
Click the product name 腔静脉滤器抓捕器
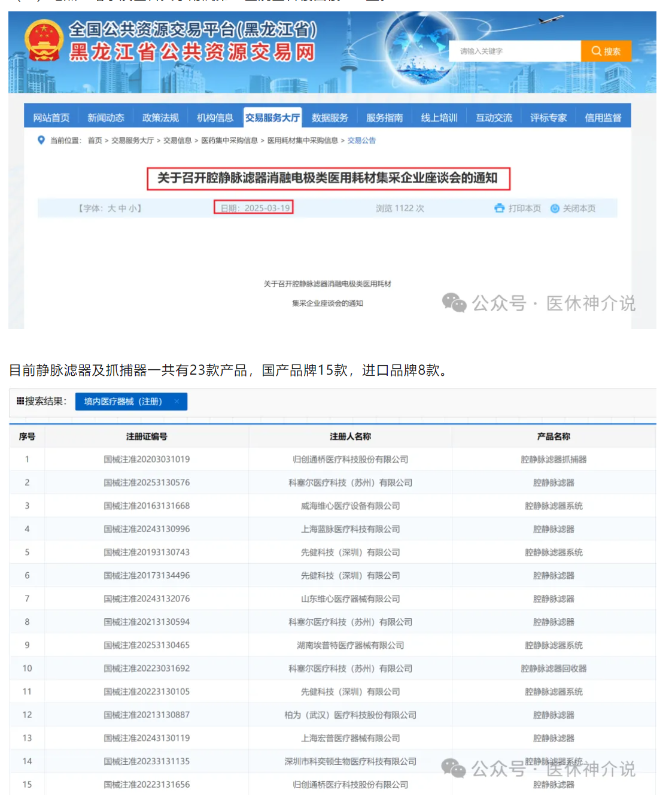pyautogui.click(x=554, y=460)
